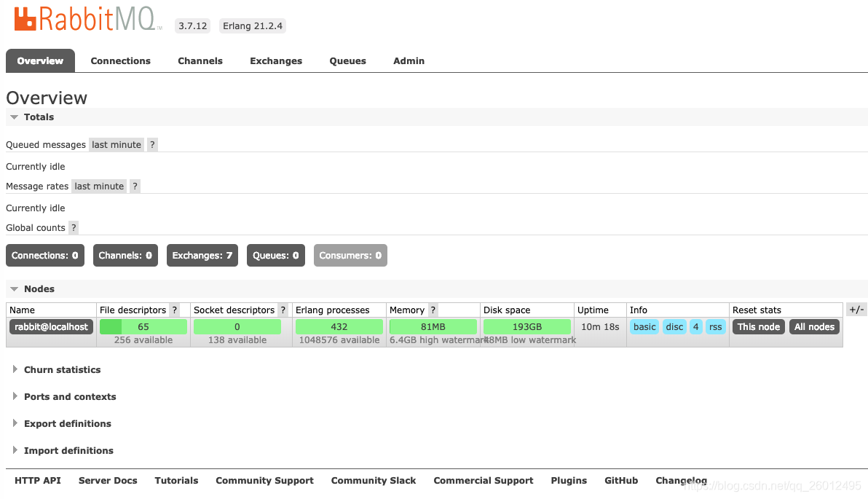Change Queued messages time range dropdown

pyautogui.click(x=117, y=144)
